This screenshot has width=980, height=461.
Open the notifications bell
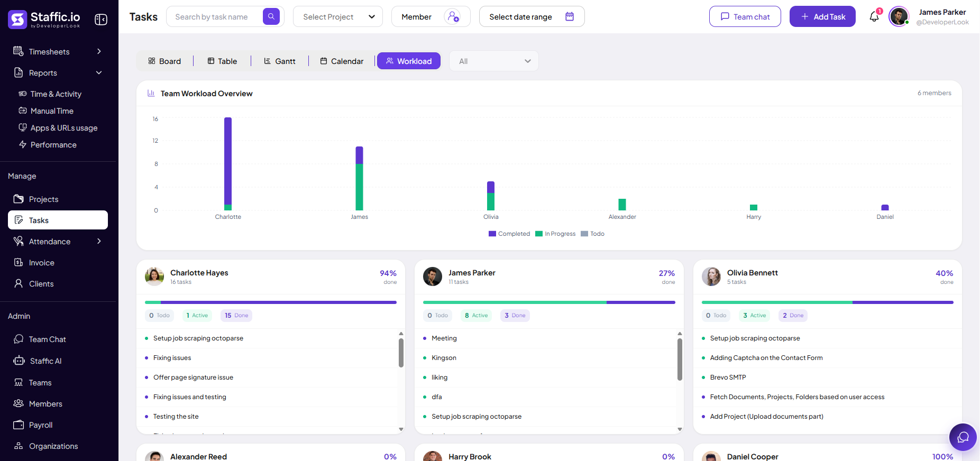pyautogui.click(x=874, y=16)
